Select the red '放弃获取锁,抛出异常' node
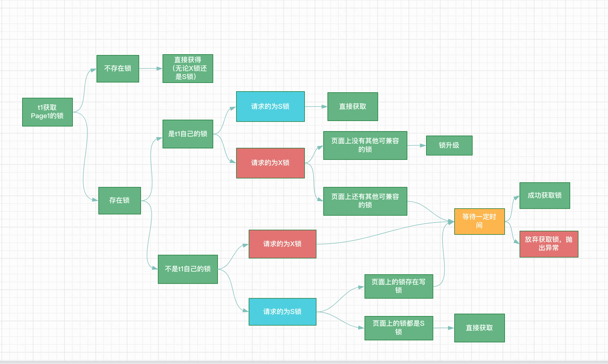Screen dimensions: 608x364 549,244
